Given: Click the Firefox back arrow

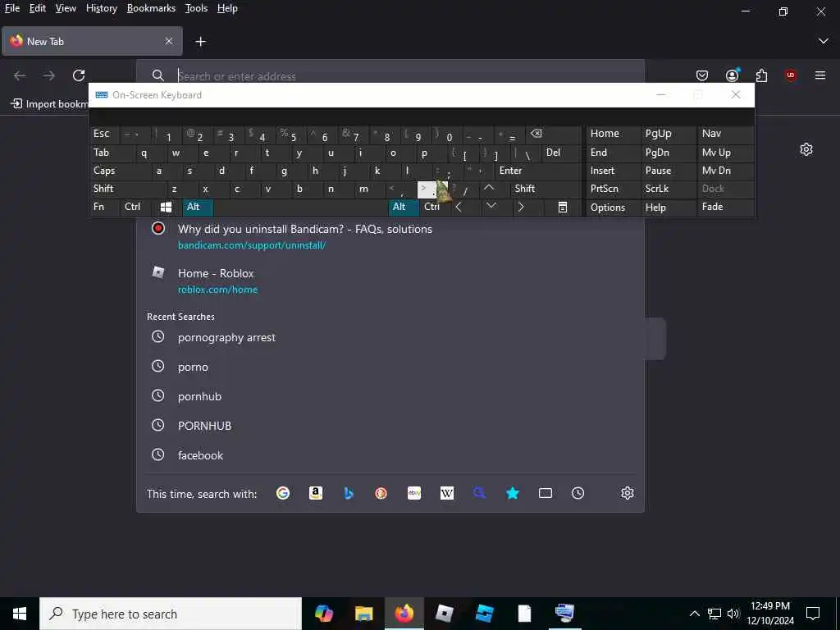Looking at the screenshot, I should tap(20, 75).
